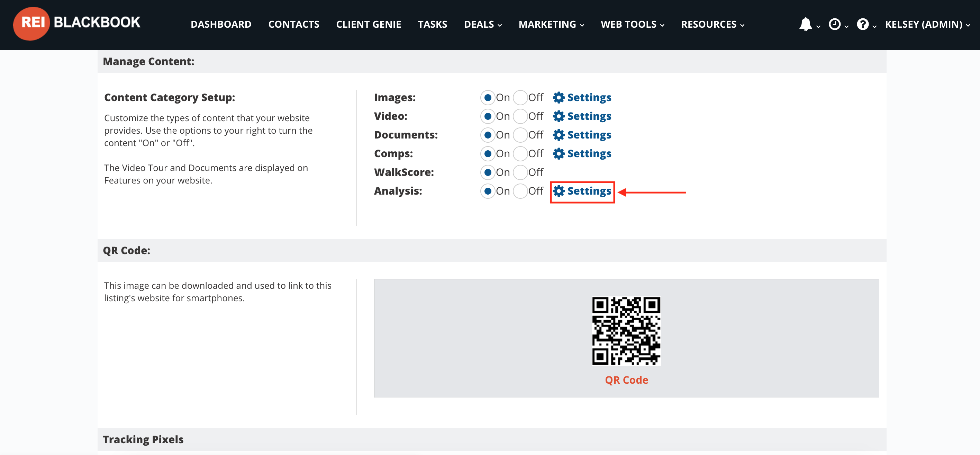Open the Client Genie menu item
This screenshot has height=455, width=980.
368,24
